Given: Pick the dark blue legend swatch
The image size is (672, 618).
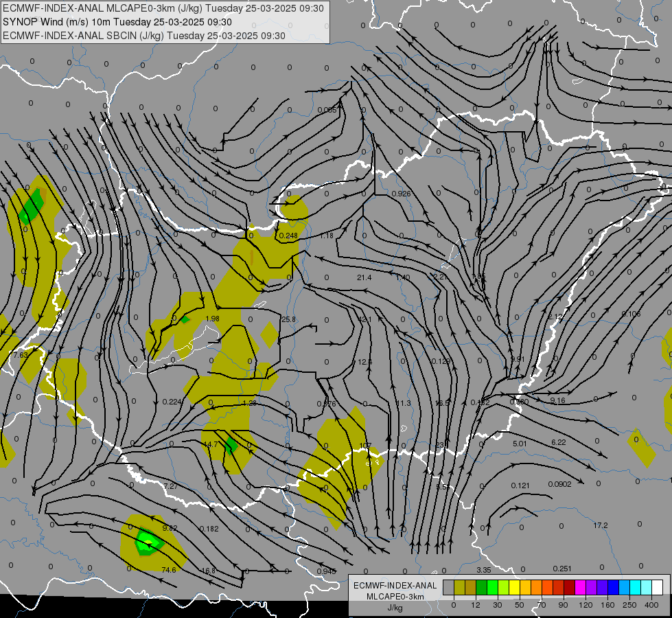Looking at the screenshot, I should coord(613,587).
